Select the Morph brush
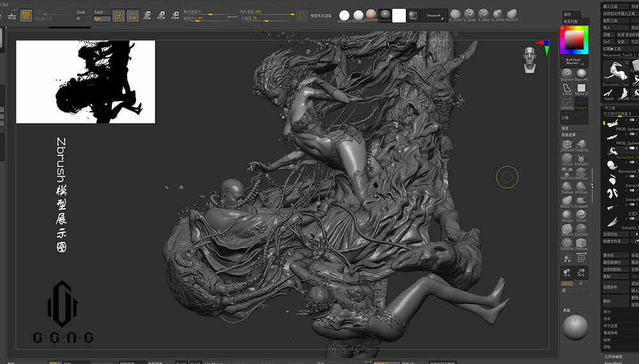The height and width of the screenshot is (364, 639). click(567, 216)
